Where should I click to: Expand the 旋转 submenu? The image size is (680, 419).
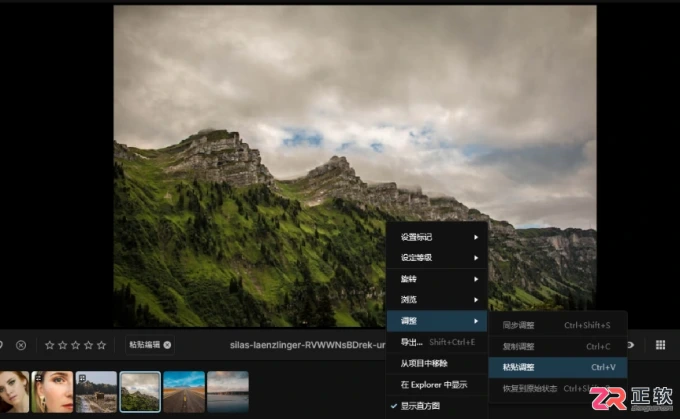pos(437,279)
